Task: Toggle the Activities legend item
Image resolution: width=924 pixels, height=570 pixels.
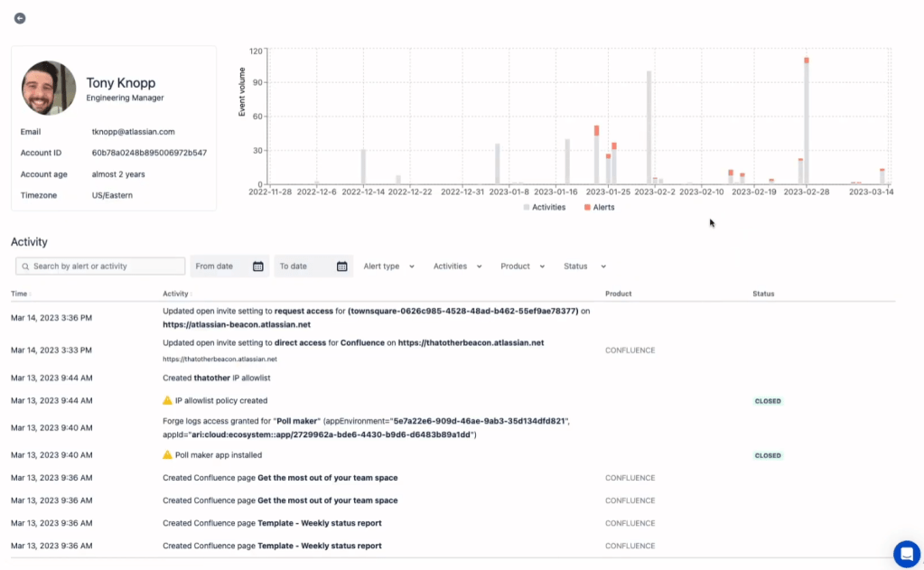Action: point(545,208)
